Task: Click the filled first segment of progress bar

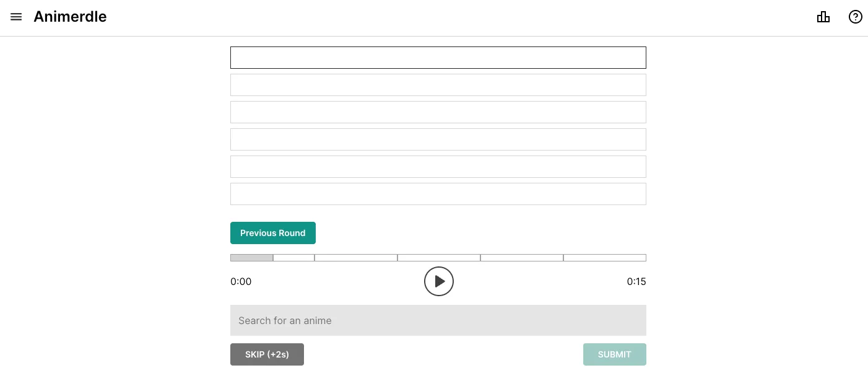Action: [251, 258]
